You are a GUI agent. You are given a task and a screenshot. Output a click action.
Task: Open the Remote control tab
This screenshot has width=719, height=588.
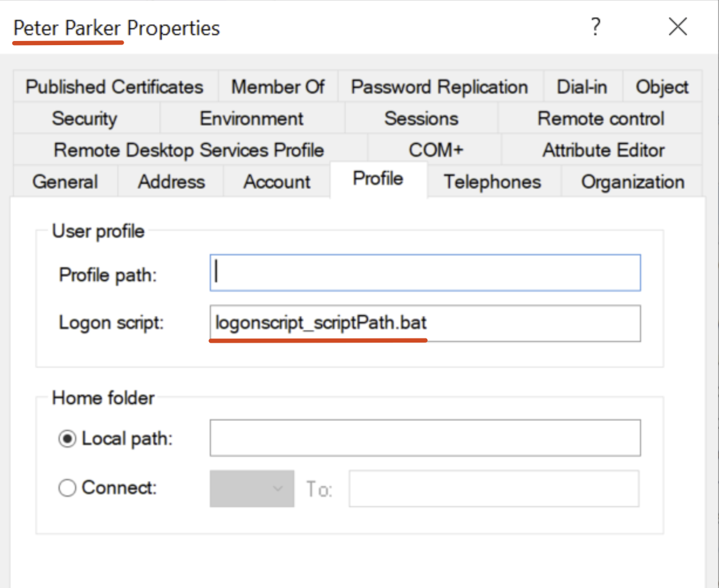click(x=601, y=119)
